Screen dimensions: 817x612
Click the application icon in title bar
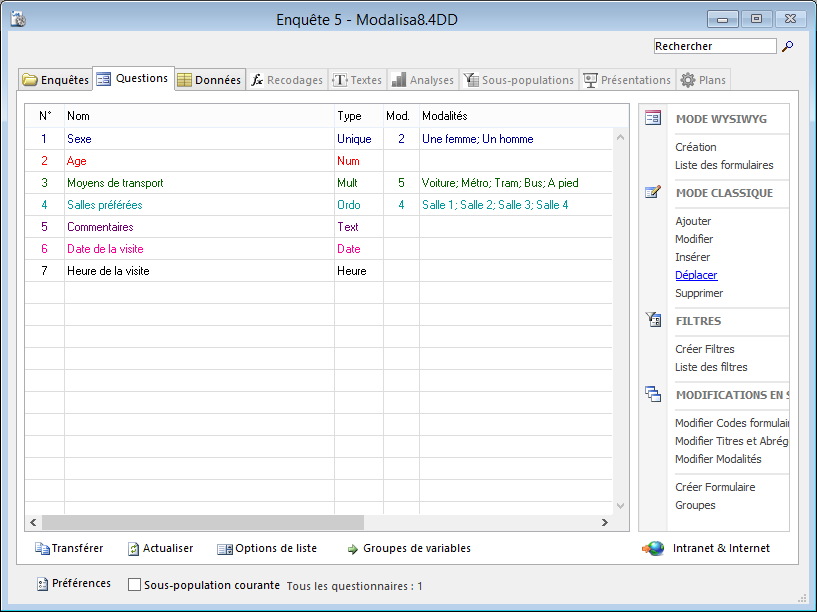(x=18, y=20)
